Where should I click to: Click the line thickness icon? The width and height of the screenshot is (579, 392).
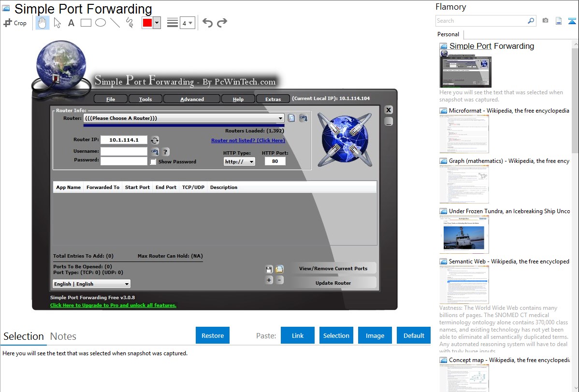click(173, 23)
